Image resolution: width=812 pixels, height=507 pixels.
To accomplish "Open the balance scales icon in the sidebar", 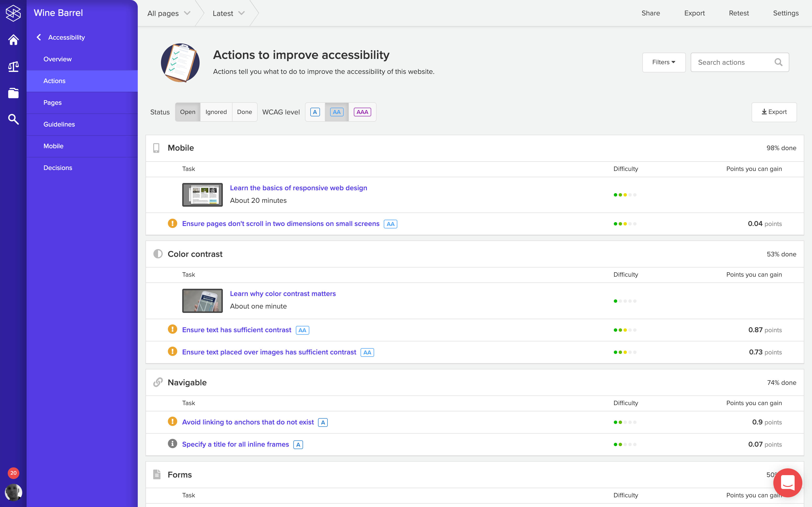I will click(x=13, y=66).
